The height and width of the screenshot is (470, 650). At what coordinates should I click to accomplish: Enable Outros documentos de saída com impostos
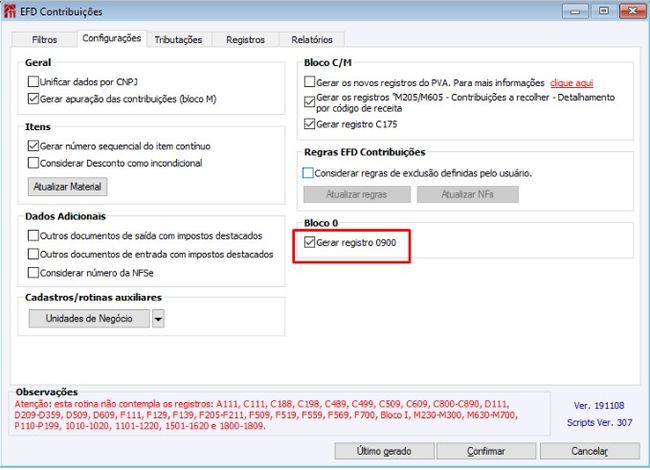[33, 235]
